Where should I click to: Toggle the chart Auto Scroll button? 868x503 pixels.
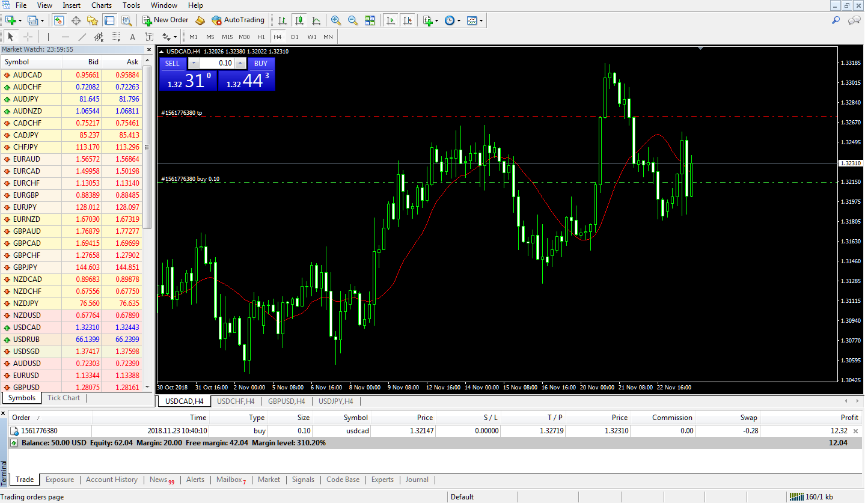[x=391, y=20]
